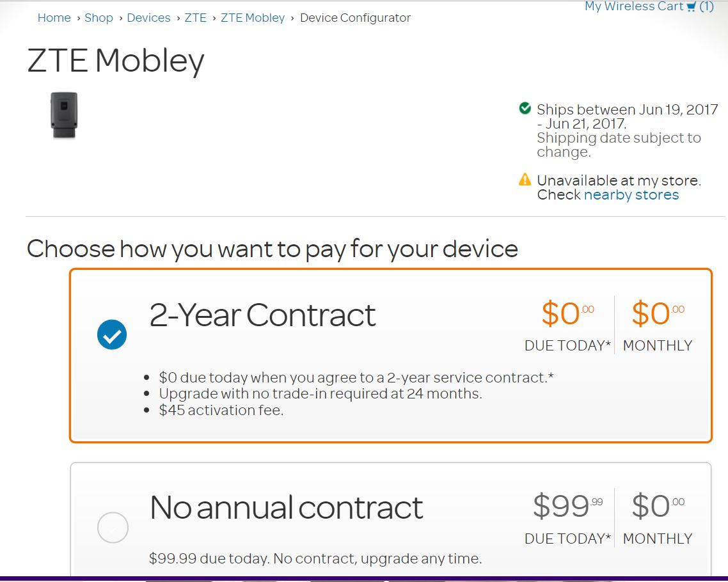Open the Shop breadcrumb link
The height and width of the screenshot is (582, 728).
(99, 18)
